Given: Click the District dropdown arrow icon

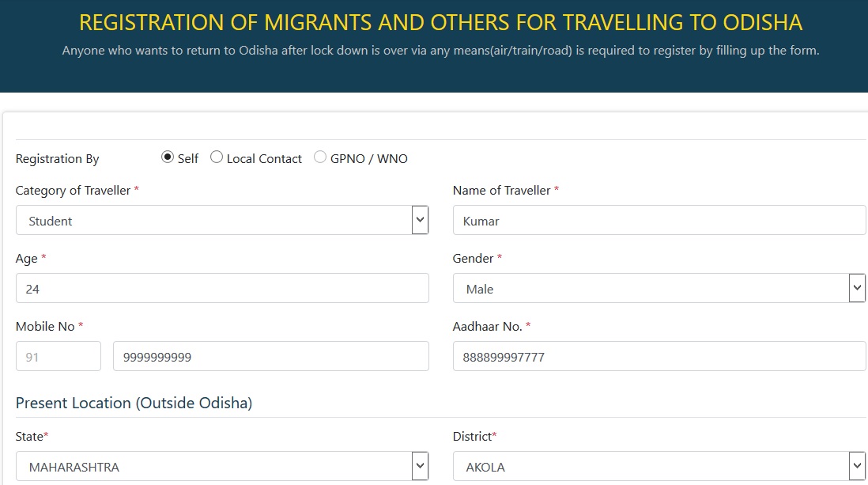Looking at the screenshot, I should tap(857, 466).
